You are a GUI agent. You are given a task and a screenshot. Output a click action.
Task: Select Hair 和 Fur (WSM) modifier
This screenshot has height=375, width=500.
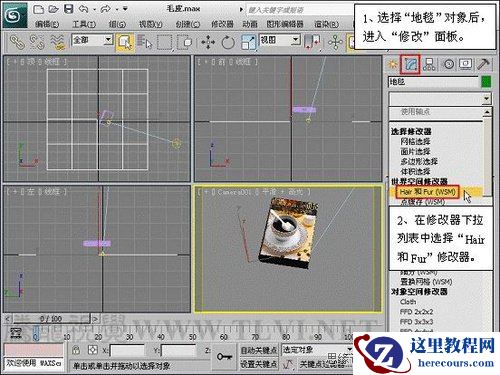point(427,192)
